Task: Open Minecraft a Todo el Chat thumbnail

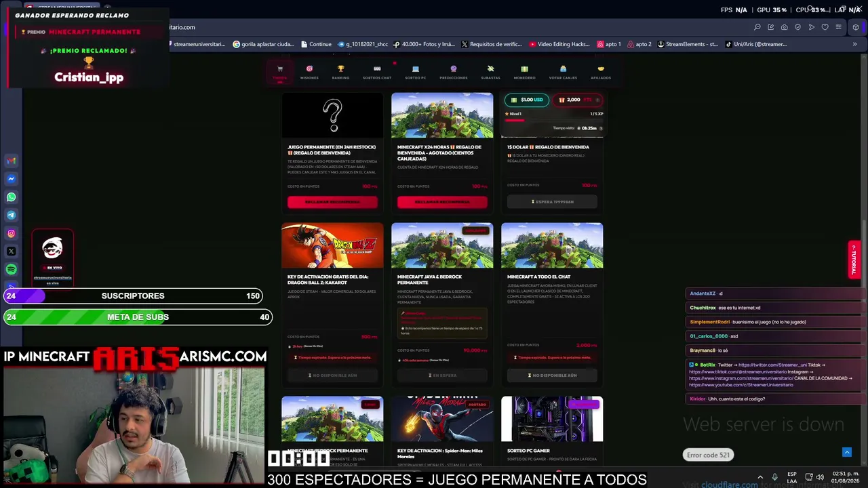Action: (x=552, y=245)
